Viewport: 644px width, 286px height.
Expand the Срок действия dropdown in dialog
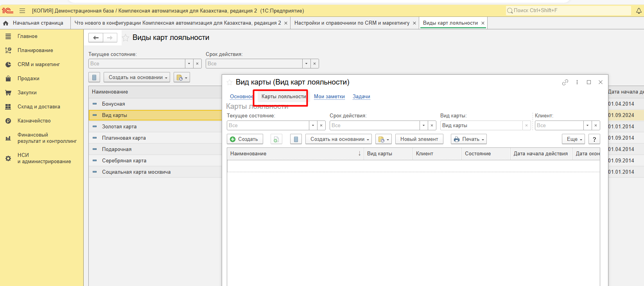(x=423, y=126)
